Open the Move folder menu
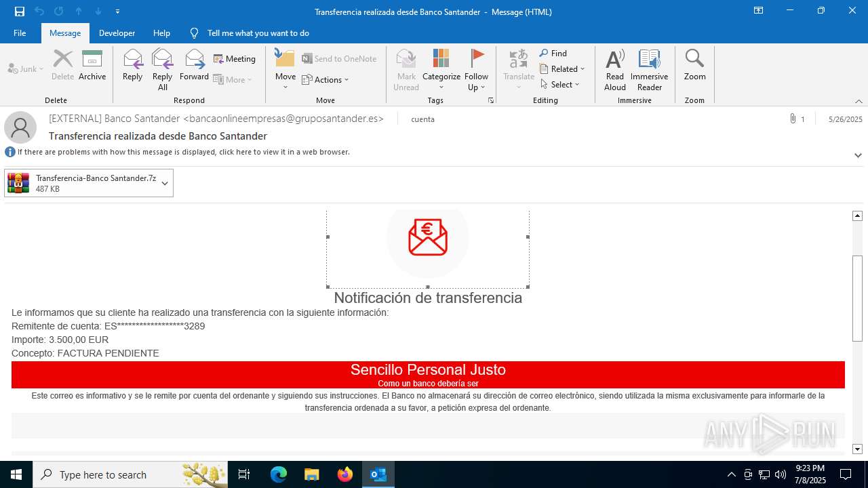868x488 pixels. (285, 70)
